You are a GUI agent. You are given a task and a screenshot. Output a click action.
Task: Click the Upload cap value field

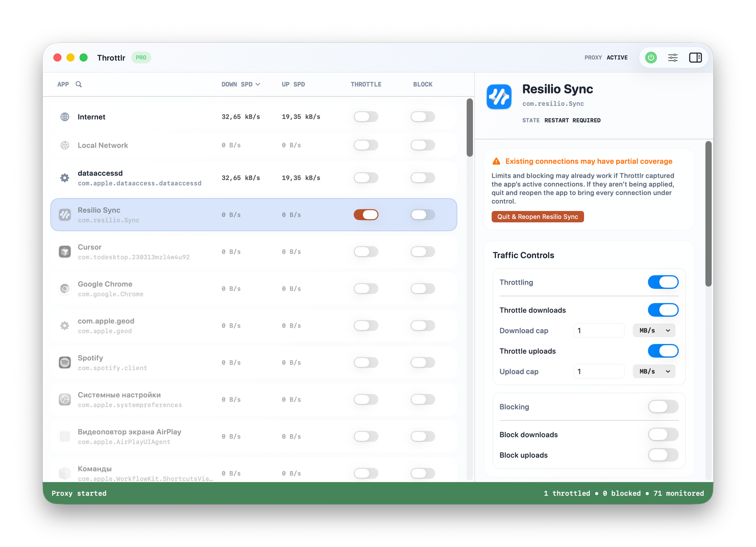click(x=599, y=372)
